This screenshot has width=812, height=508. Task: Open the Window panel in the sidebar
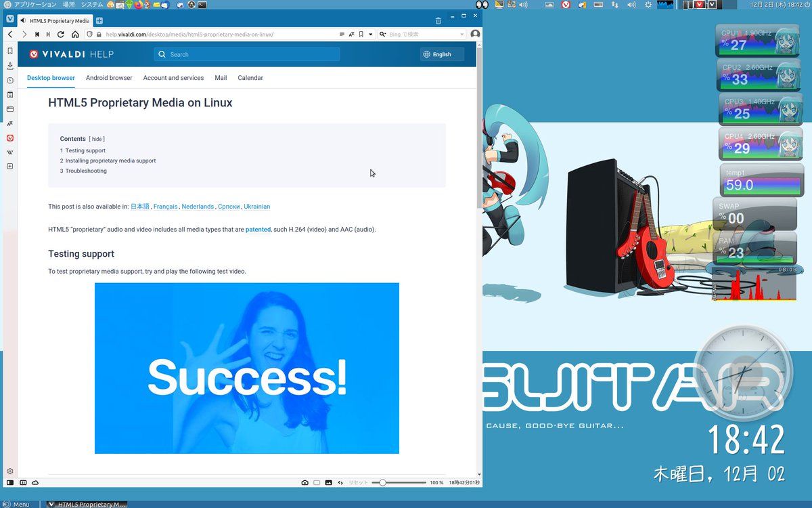[x=10, y=109]
